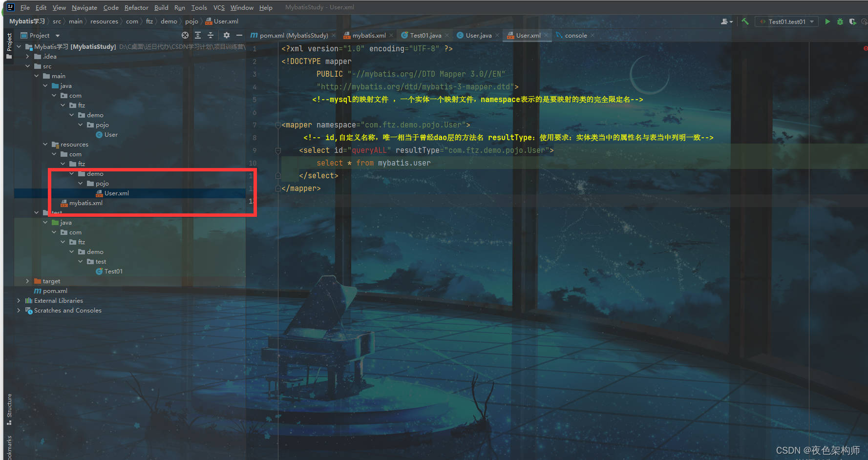Click Mybatis学习 breadcrumb in navigation bar
This screenshot has height=460, width=868.
(27, 21)
